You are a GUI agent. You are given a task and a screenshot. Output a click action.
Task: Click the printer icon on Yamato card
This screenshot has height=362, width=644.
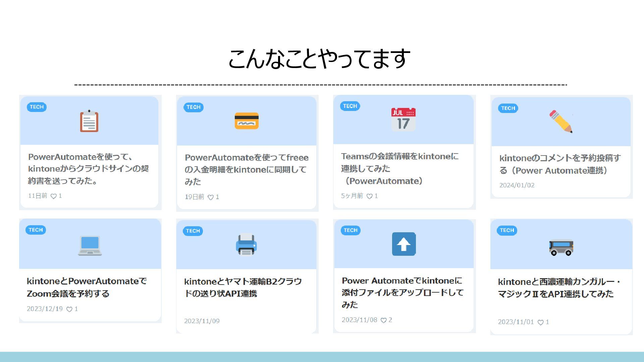[247, 244]
